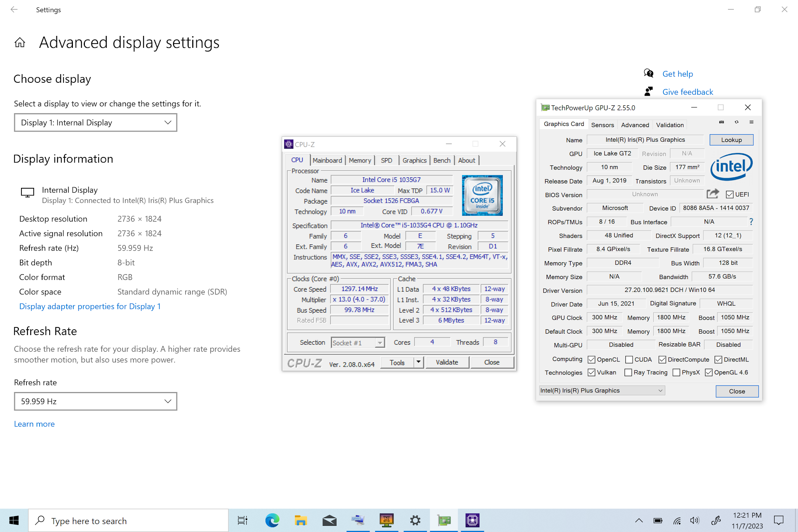
Task: Click the Settings gear taskbar icon
Action: [x=415, y=520]
